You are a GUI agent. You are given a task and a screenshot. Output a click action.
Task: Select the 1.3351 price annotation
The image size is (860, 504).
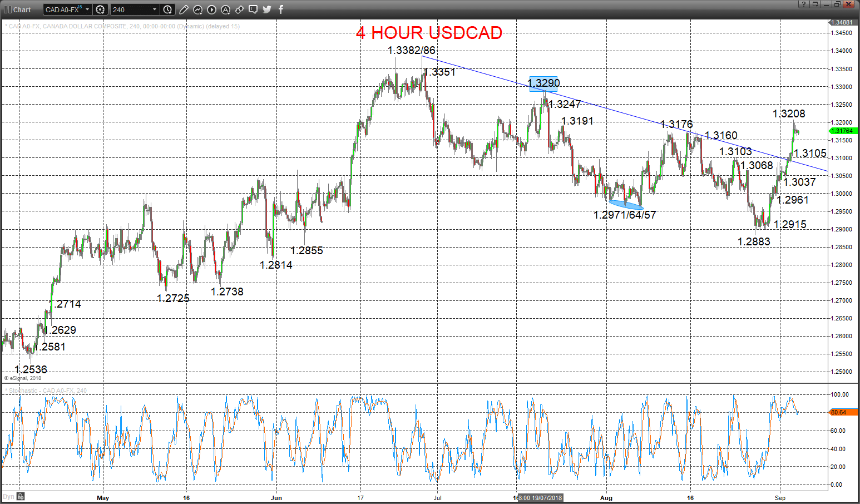click(439, 72)
